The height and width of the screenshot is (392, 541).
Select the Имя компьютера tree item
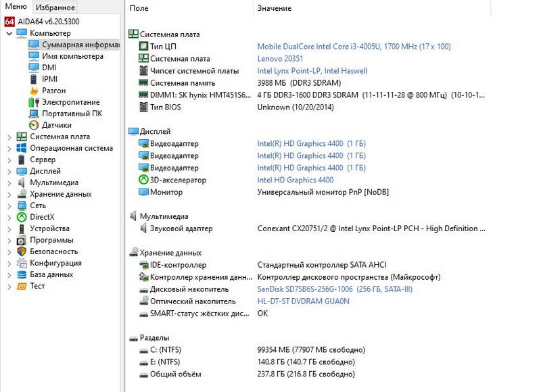72,56
